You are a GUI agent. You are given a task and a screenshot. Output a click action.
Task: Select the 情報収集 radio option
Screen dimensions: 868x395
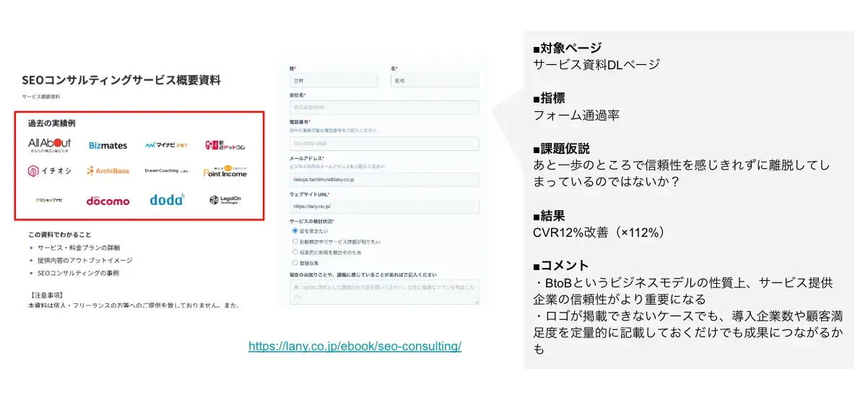tap(295, 263)
